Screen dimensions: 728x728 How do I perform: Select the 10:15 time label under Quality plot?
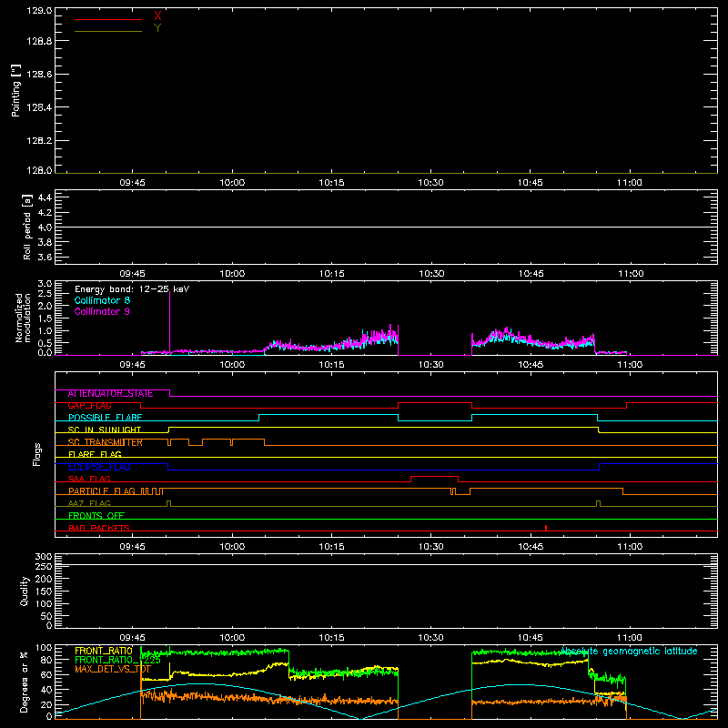[x=331, y=638]
